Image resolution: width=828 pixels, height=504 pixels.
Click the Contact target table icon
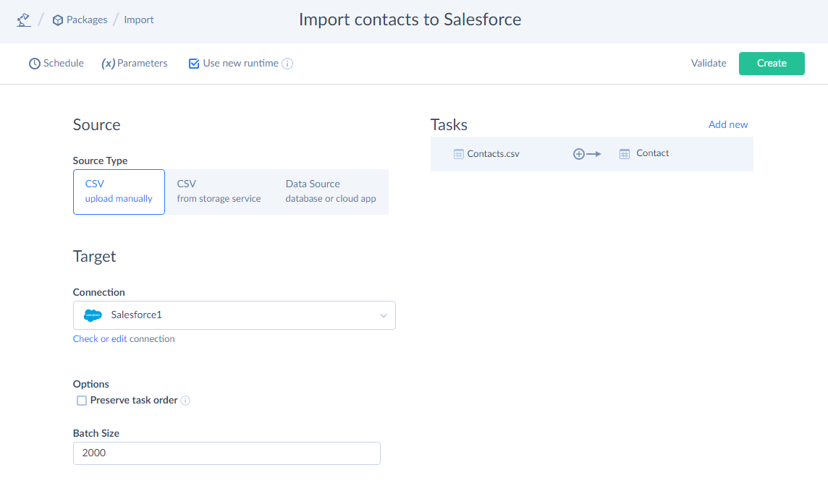[x=624, y=154]
